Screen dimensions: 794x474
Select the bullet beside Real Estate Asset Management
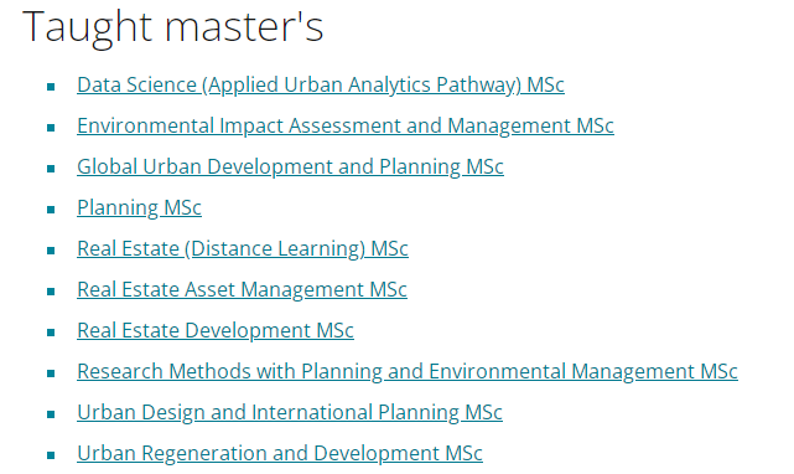coord(51,292)
